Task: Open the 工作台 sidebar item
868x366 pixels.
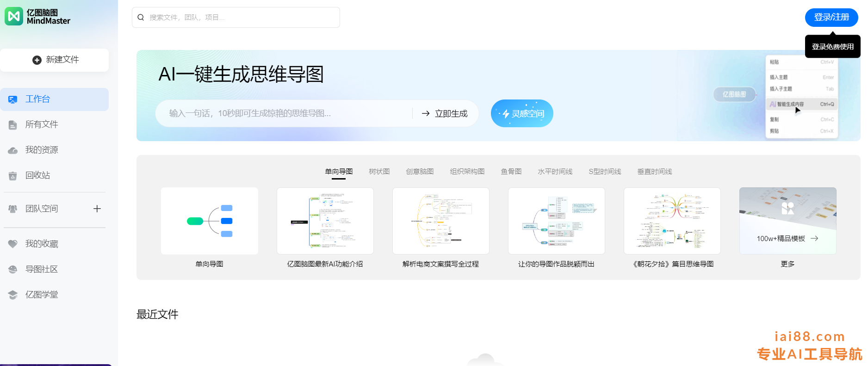Action: click(x=55, y=99)
